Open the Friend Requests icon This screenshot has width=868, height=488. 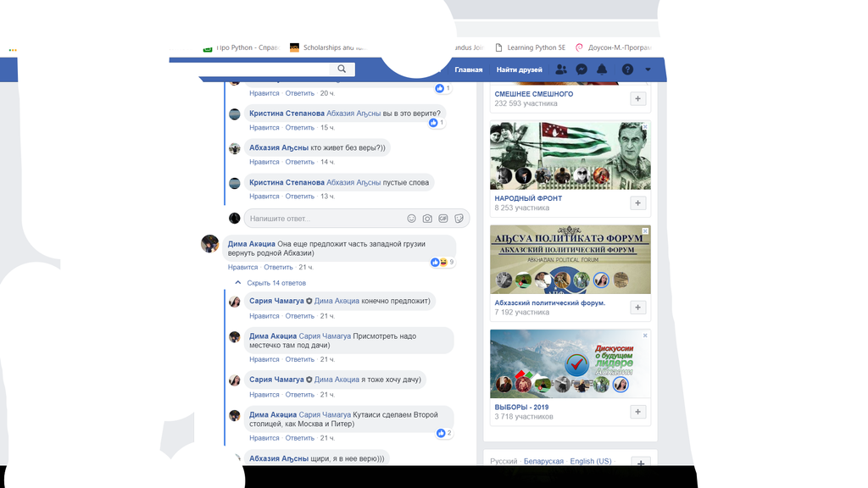coord(560,69)
